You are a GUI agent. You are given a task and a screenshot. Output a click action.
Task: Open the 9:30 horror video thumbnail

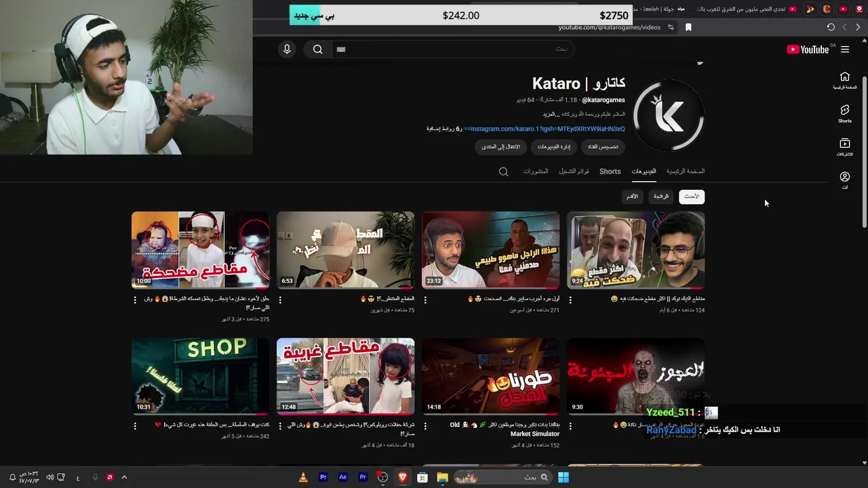coord(636,377)
